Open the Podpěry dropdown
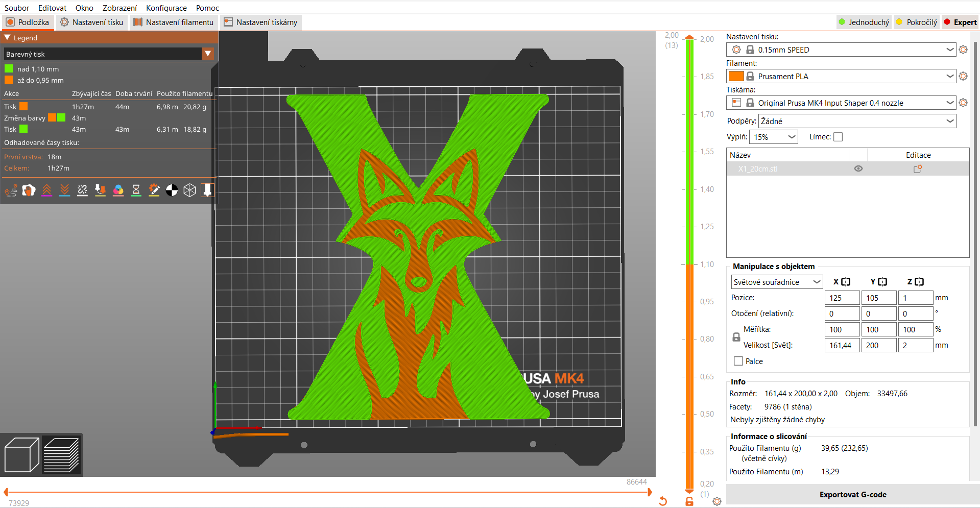The width and height of the screenshot is (980, 508). (x=857, y=121)
